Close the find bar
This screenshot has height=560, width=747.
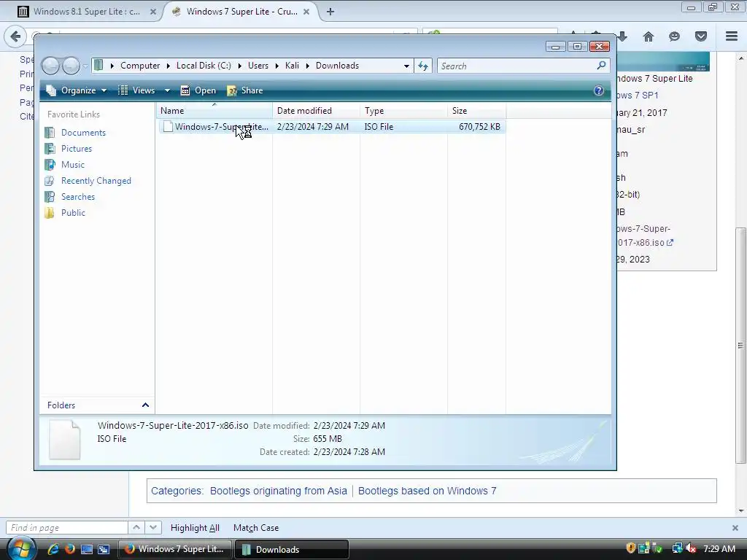735,528
